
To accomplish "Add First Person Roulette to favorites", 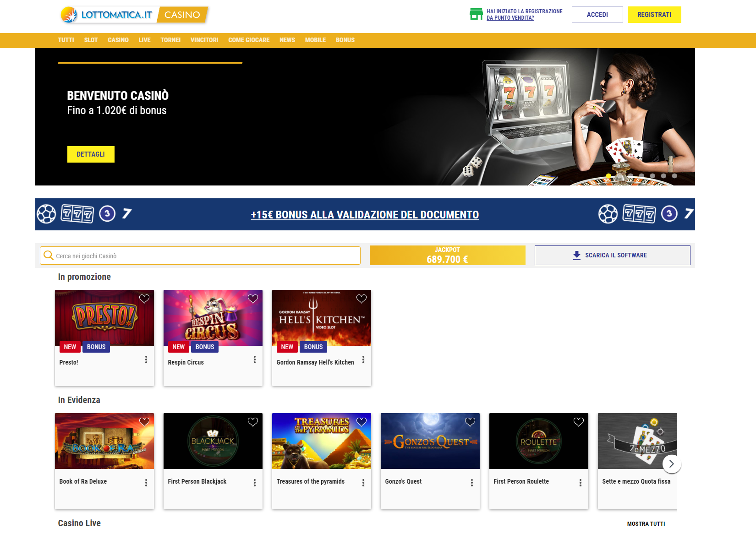I will (579, 422).
